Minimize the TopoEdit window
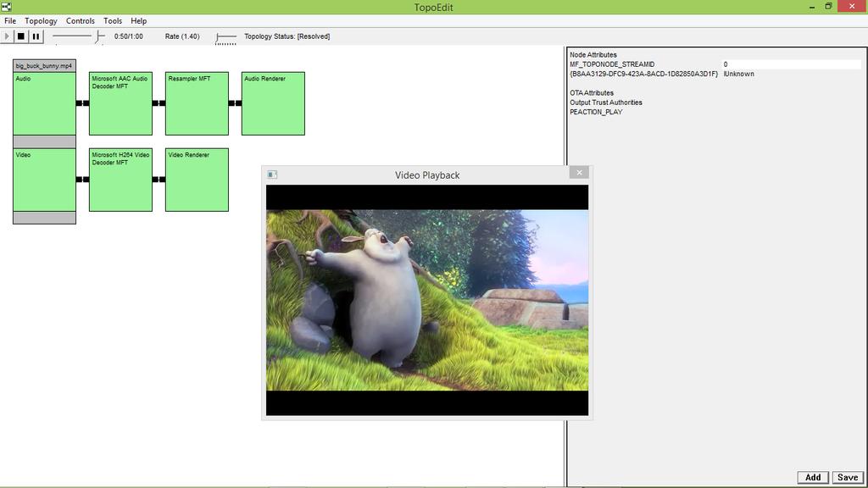868x488 pixels. (811, 7)
